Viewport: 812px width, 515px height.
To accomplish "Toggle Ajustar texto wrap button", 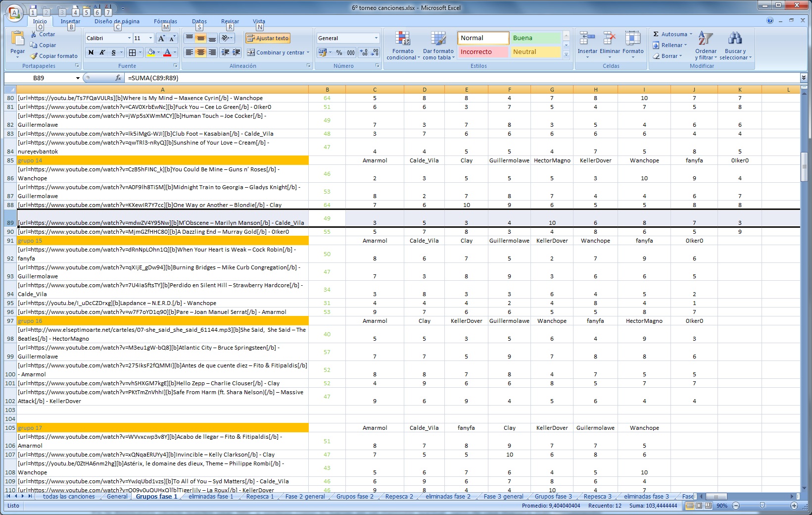I will click(x=268, y=38).
